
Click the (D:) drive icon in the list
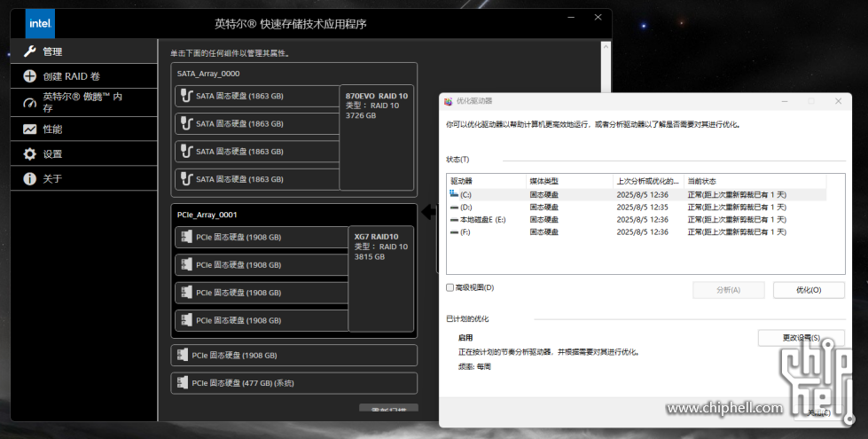pyautogui.click(x=454, y=207)
